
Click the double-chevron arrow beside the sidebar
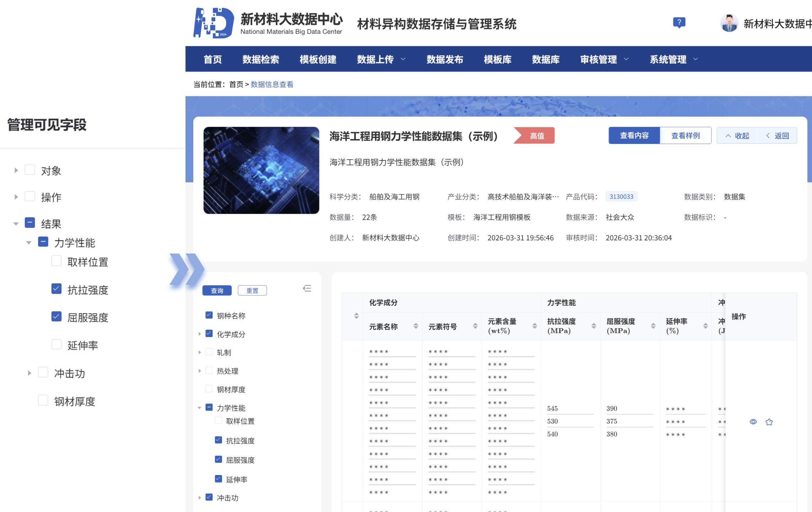(x=187, y=269)
